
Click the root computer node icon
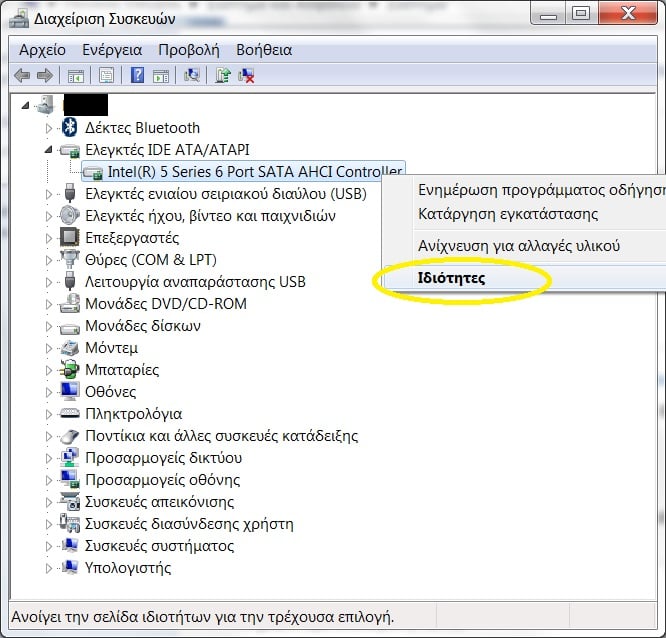tap(46, 104)
